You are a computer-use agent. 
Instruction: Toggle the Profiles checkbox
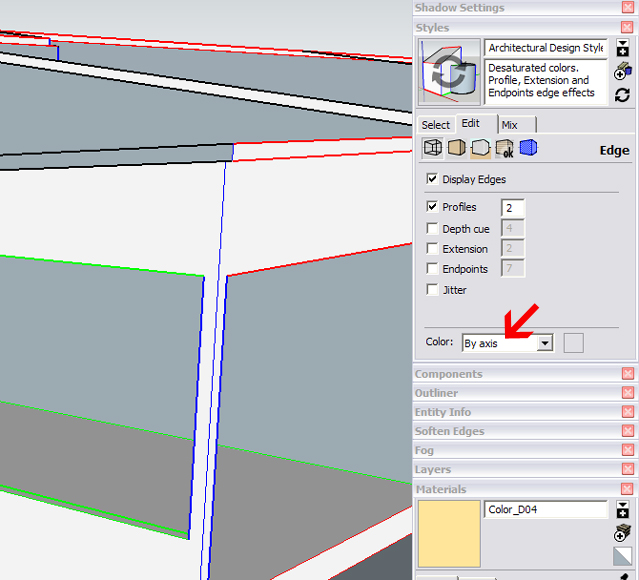[x=432, y=207]
